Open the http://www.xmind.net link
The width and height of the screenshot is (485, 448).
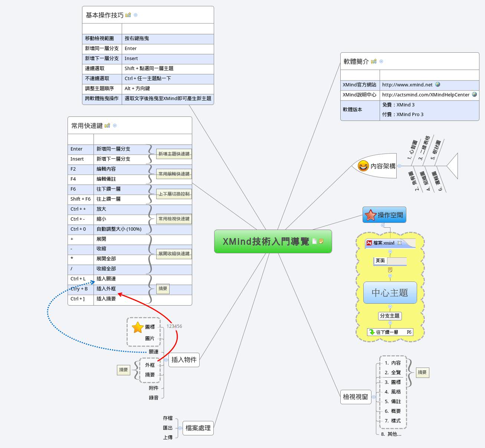pos(407,85)
